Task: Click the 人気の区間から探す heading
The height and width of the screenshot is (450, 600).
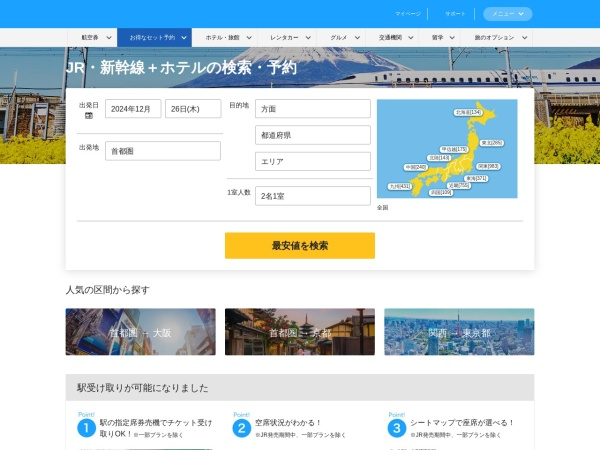Action: point(108,290)
